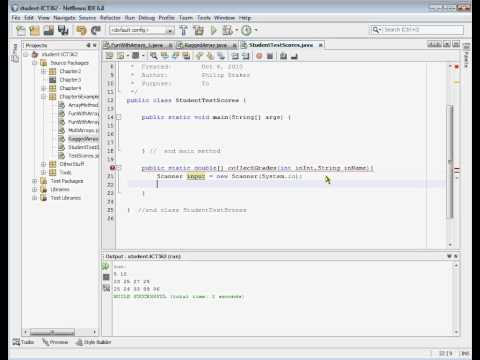The image size is (480, 360).
Task: Open the default config dropdown
Action: pyautogui.click(x=170, y=30)
